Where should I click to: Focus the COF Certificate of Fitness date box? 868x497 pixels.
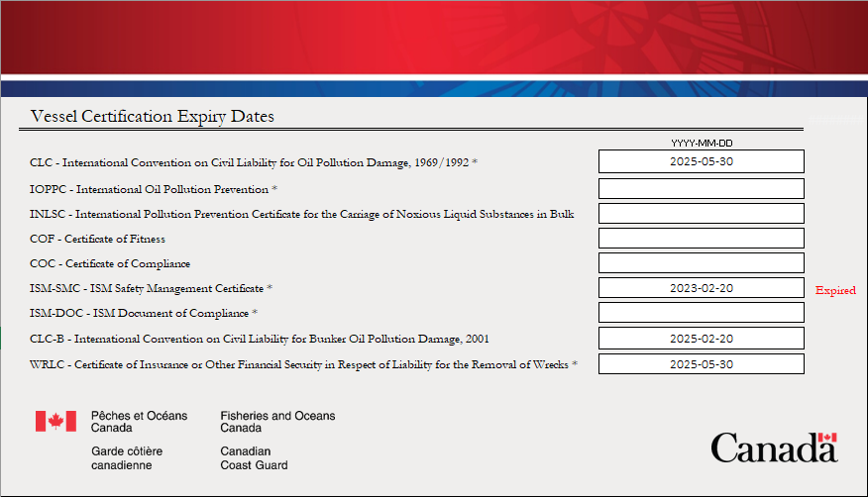point(701,238)
